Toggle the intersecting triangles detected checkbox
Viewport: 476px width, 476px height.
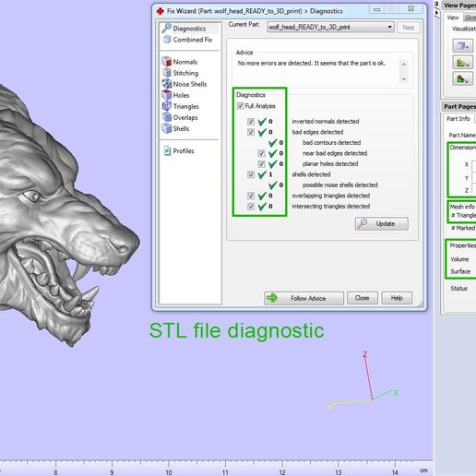(x=251, y=207)
